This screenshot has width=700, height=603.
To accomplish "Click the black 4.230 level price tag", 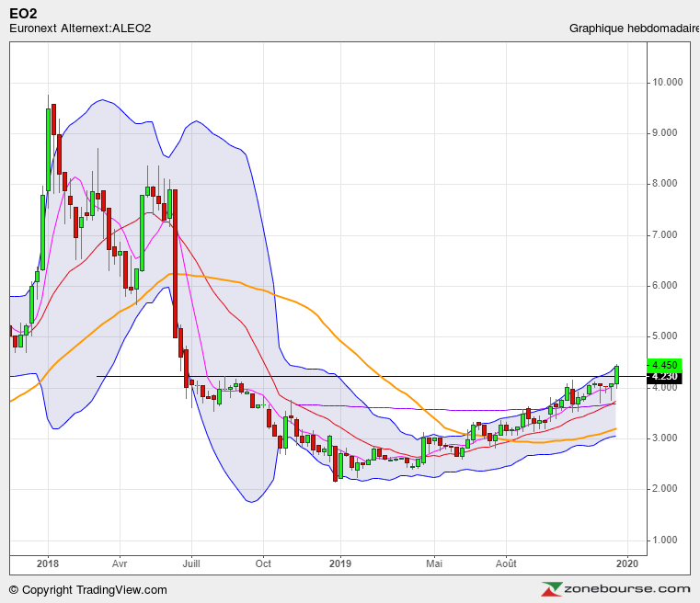I will 664,377.
